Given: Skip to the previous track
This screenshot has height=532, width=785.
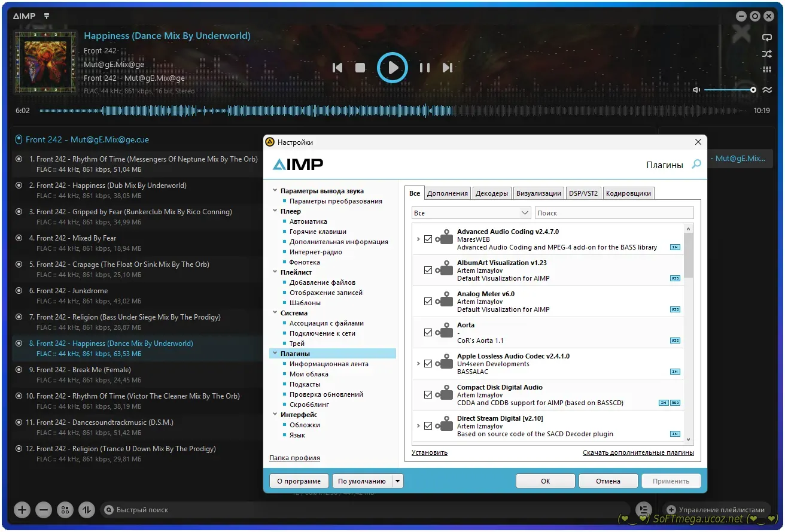Looking at the screenshot, I should tap(337, 68).
